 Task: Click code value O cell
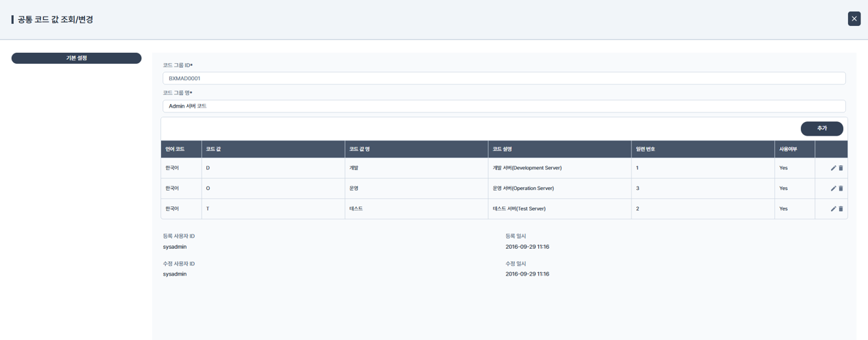click(x=273, y=189)
